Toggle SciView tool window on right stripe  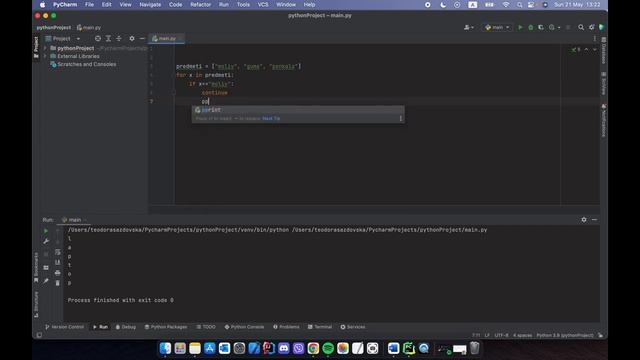(x=603, y=84)
